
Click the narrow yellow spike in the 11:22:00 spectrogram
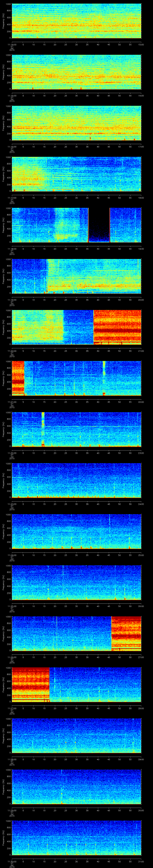coord(43,429)
